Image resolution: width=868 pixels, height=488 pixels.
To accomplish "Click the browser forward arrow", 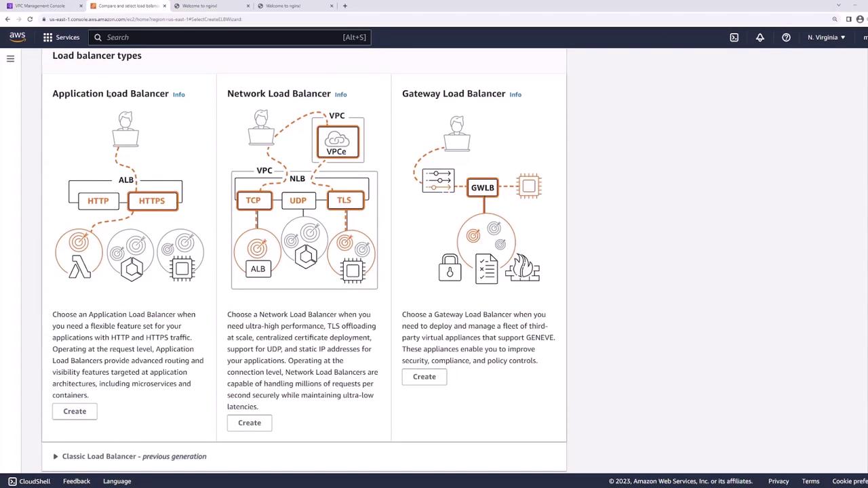I will 18,19.
